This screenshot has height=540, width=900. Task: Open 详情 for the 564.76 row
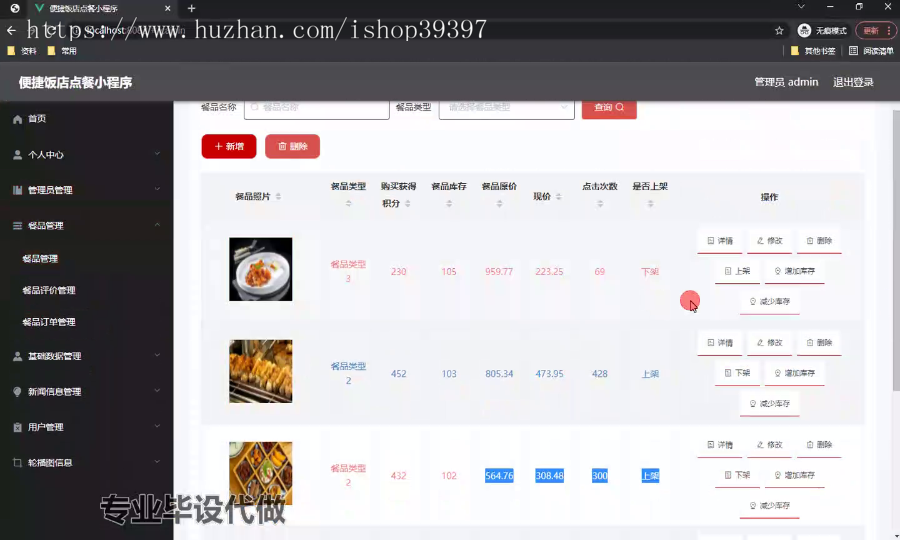coord(720,445)
